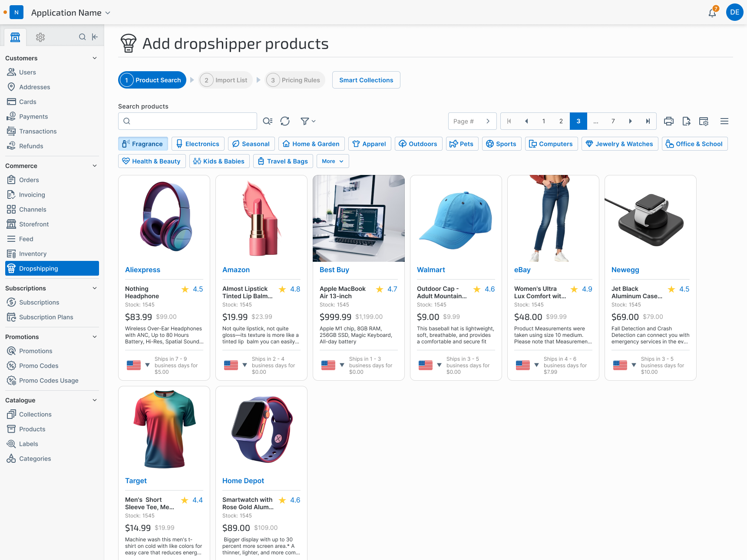Open the notifications bell
Screen dimensions: 747x560
(712, 13)
